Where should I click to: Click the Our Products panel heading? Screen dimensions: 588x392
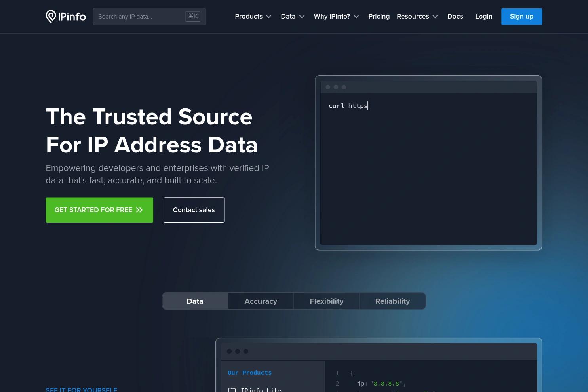click(249, 373)
